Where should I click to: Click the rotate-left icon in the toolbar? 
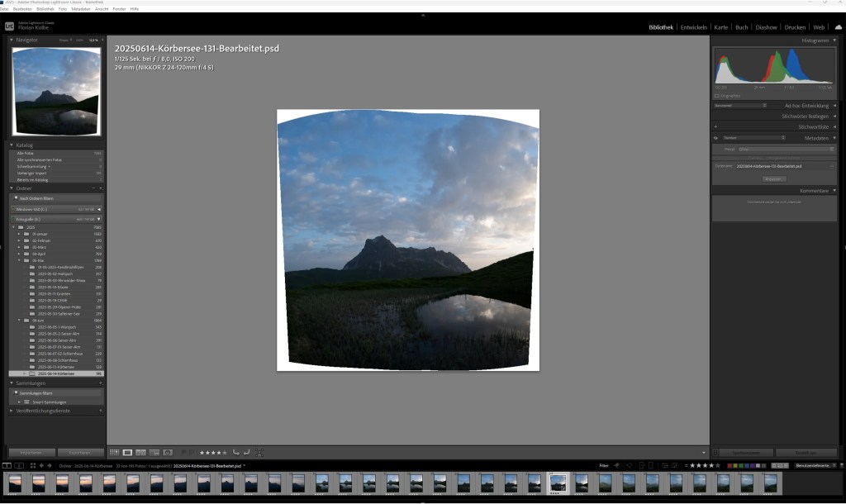pos(235,453)
